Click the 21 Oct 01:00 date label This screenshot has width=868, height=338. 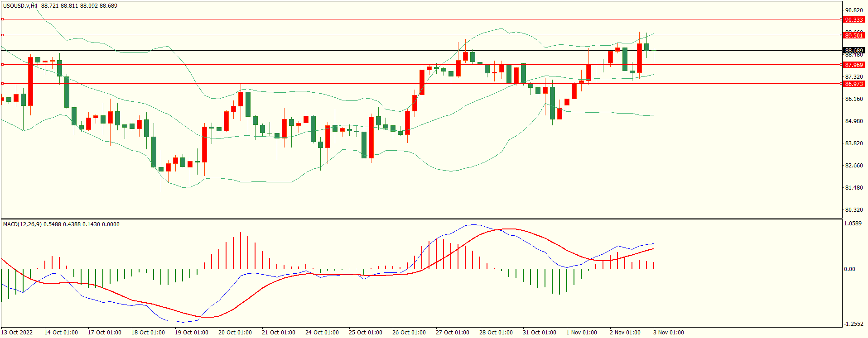278,333
